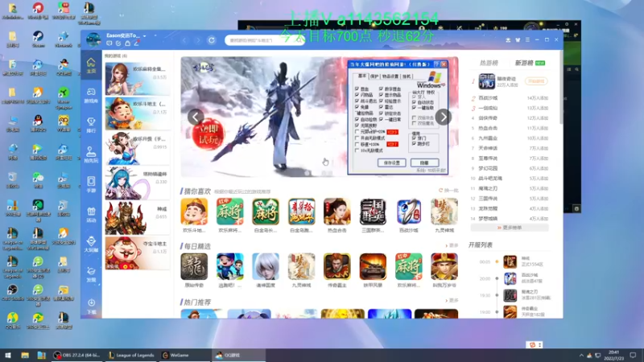Toggle the 一键日常 checkbox
The width and height of the screenshot is (644, 362).
(381, 119)
